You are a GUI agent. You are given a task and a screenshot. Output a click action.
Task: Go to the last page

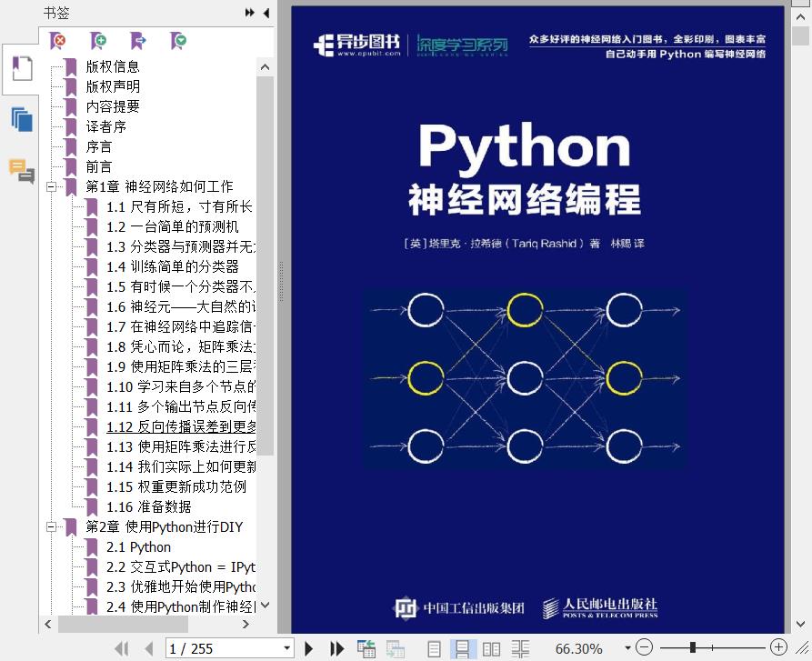click(x=337, y=648)
